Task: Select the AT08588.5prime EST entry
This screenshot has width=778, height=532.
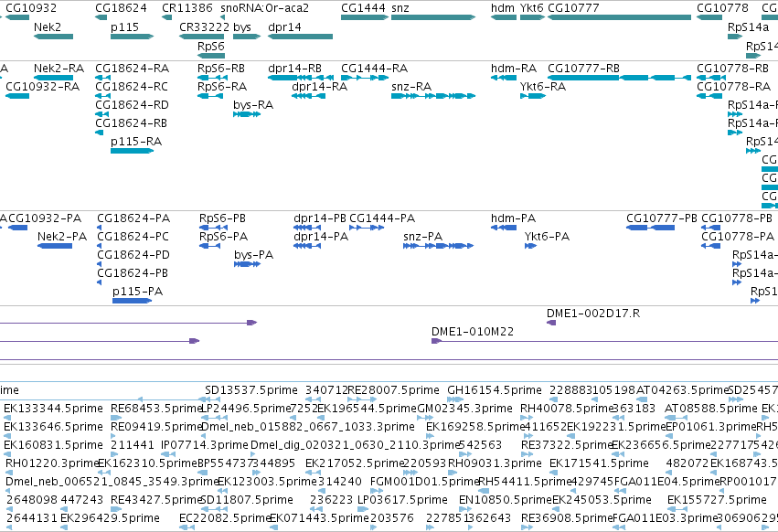Action: [x=711, y=409]
